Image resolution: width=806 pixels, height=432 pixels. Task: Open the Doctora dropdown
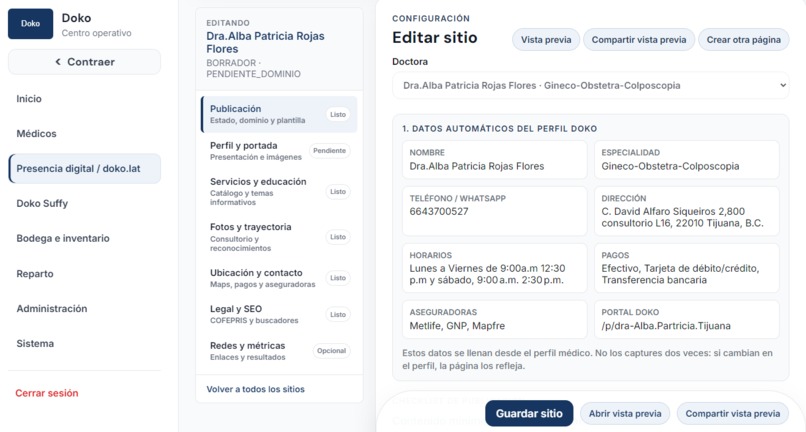591,85
